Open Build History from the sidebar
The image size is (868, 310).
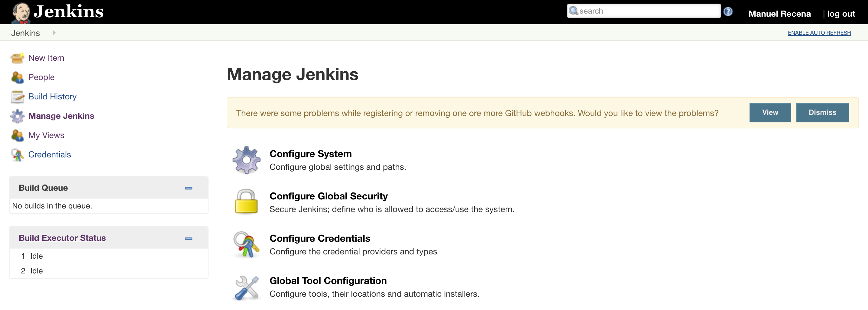pyautogui.click(x=52, y=96)
